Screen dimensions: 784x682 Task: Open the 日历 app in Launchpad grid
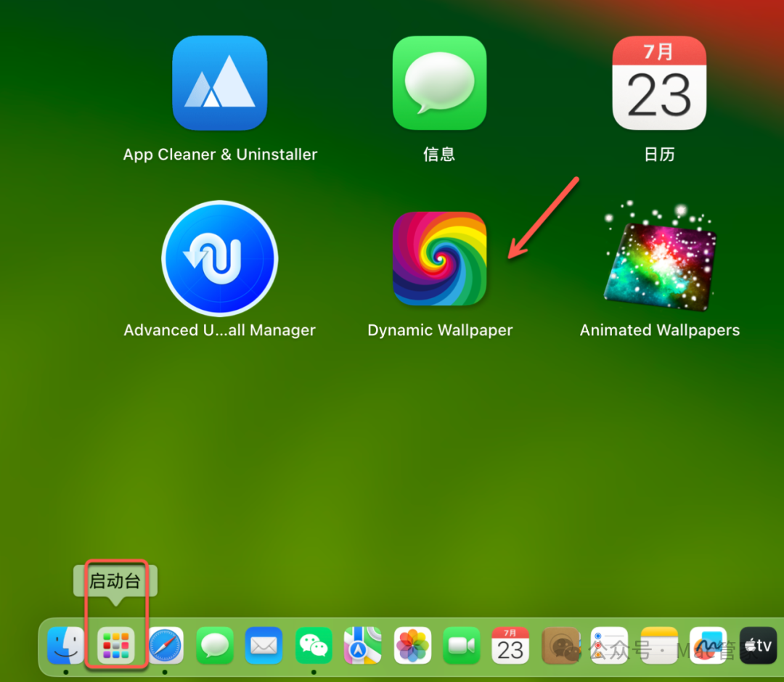(659, 83)
